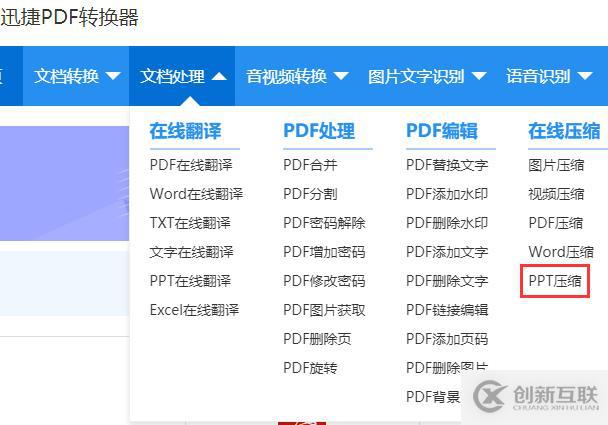Open 图片压缩 tool
This screenshot has width=608, height=425.
[556, 165]
